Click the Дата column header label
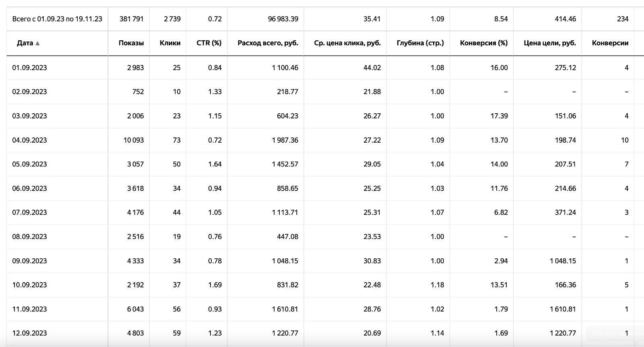Viewport: 644px width, 347px height. [25, 43]
